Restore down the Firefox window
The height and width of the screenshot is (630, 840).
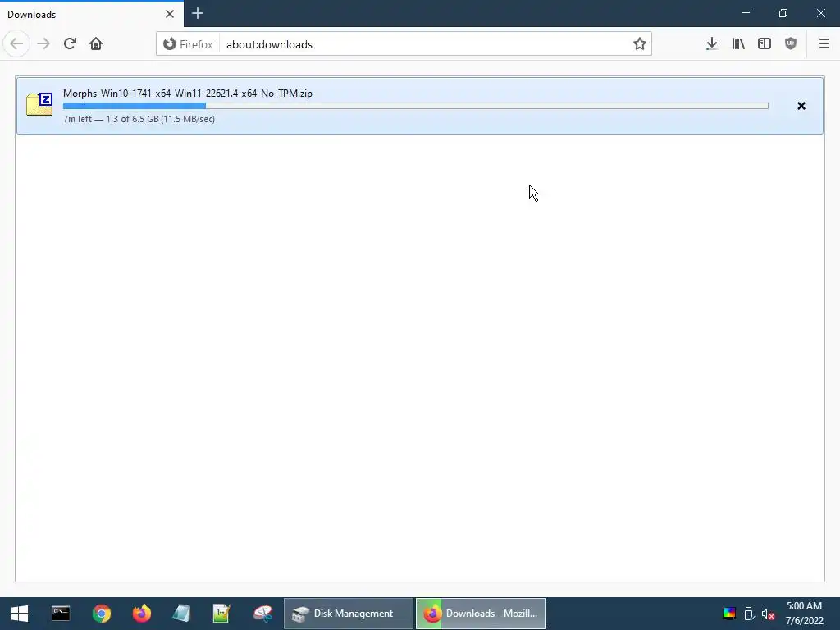pyautogui.click(x=783, y=13)
